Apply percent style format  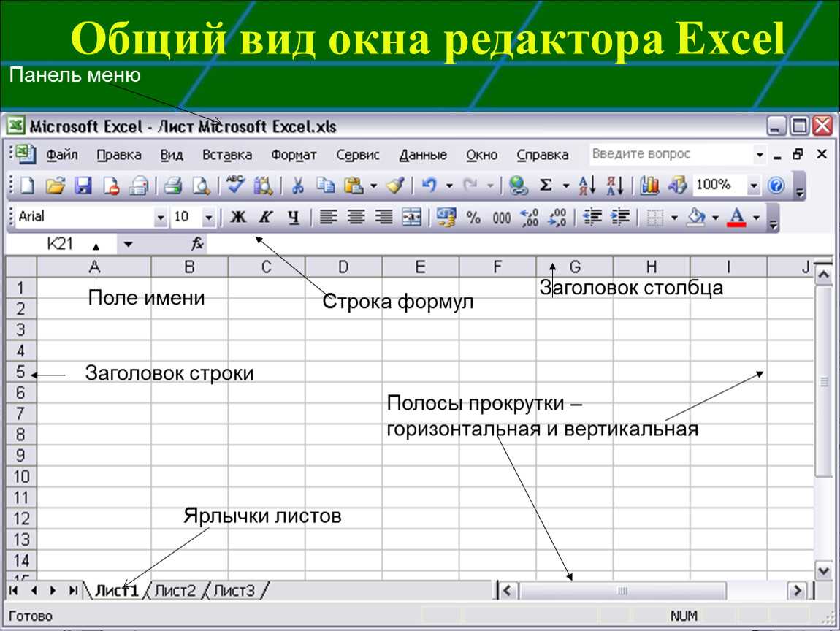point(473,218)
